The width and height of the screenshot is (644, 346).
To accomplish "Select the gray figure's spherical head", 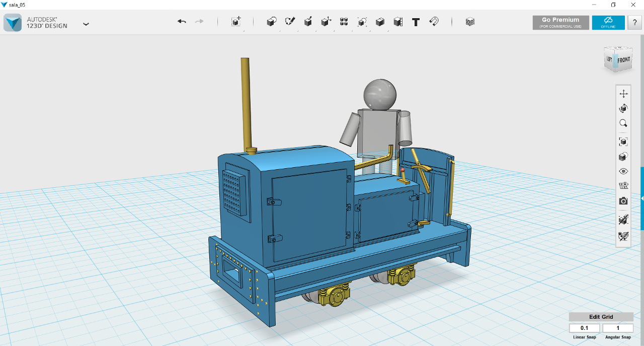I will pos(380,94).
